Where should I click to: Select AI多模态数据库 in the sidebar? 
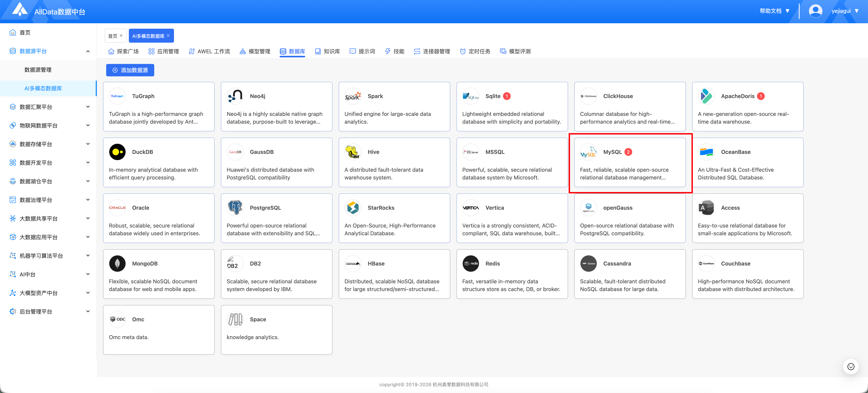point(48,88)
